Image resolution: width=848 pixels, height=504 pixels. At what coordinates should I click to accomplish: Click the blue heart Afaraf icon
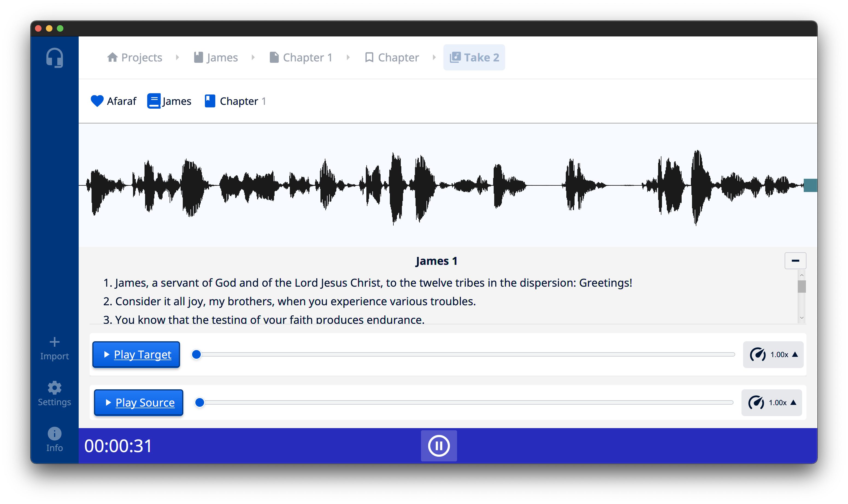tap(97, 101)
